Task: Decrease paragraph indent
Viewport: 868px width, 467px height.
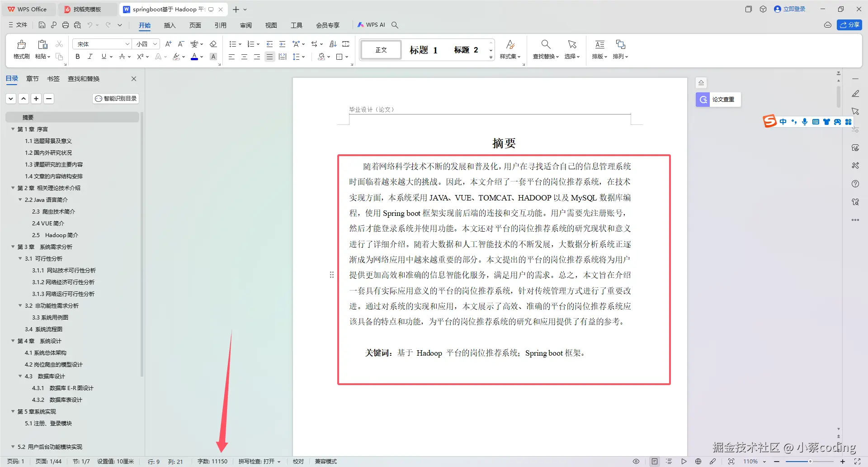Action: [269, 44]
